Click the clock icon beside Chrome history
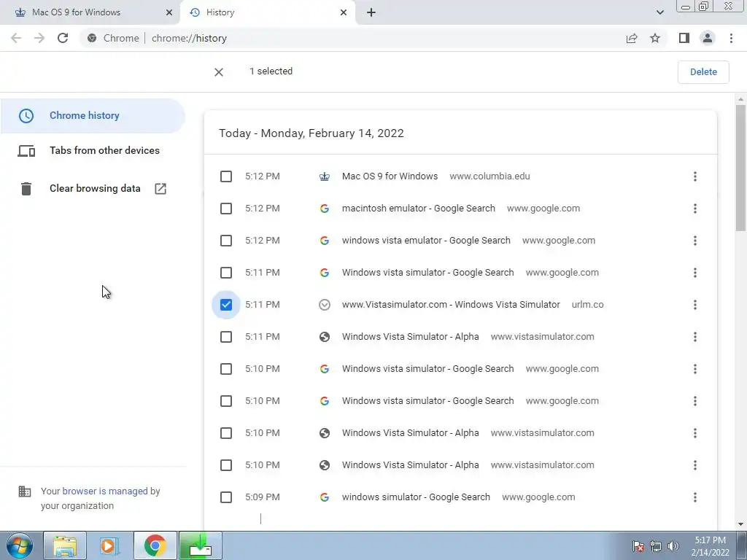The height and width of the screenshot is (560, 747). pyautogui.click(x=26, y=116)
